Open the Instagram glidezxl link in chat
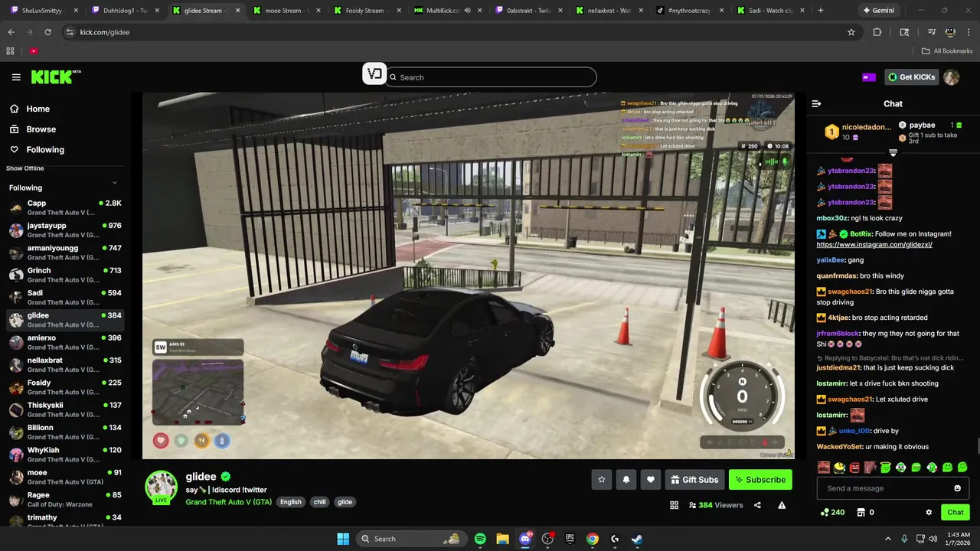The height and width of the screenshot is (551, 980). click(874, 245)
